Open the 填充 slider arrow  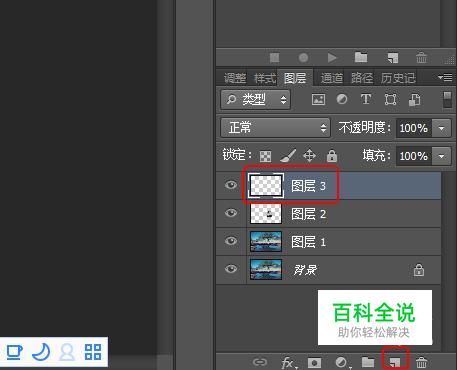tap(442, 156)
